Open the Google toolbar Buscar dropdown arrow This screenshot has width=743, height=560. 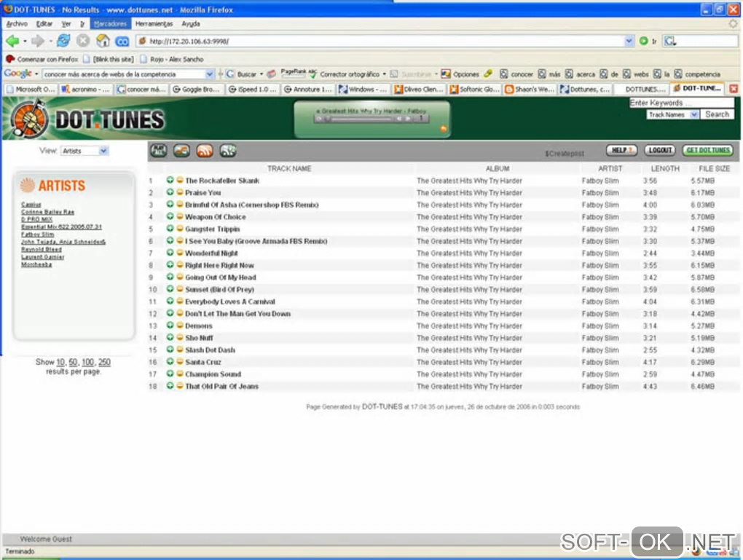[261, 74]
